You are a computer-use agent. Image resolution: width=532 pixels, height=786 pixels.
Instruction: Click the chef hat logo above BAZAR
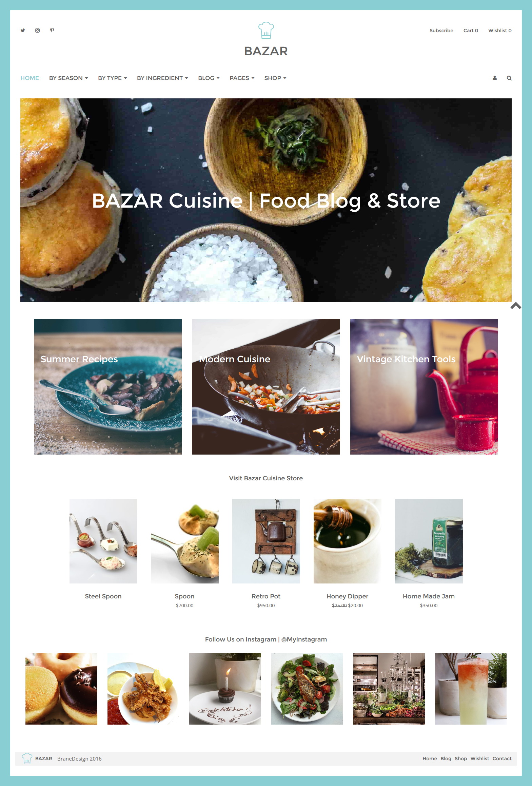266,31
